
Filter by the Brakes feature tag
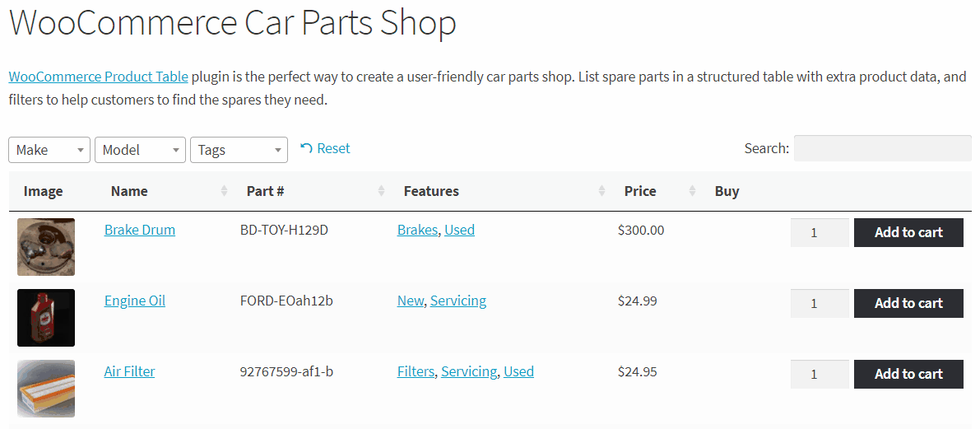point(417,230)
